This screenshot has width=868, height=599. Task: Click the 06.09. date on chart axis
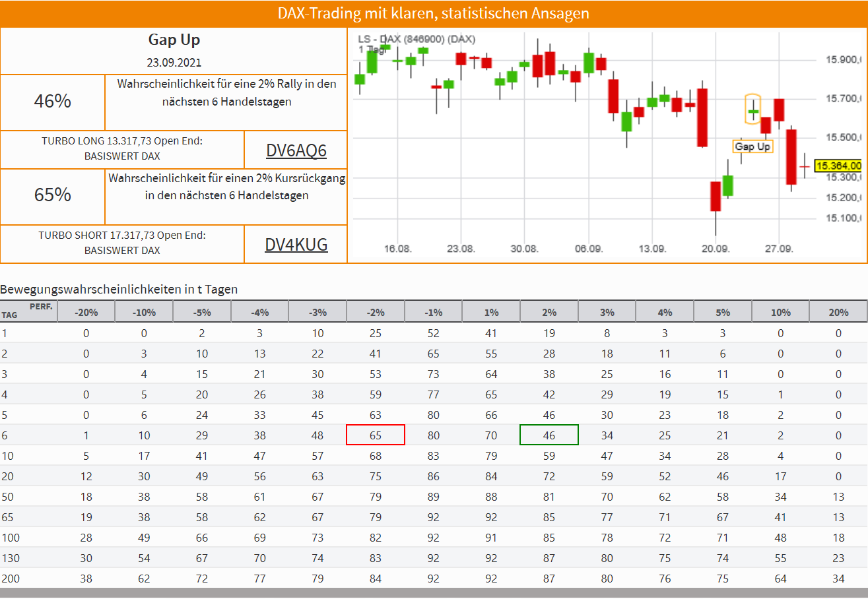pos(588,249)
